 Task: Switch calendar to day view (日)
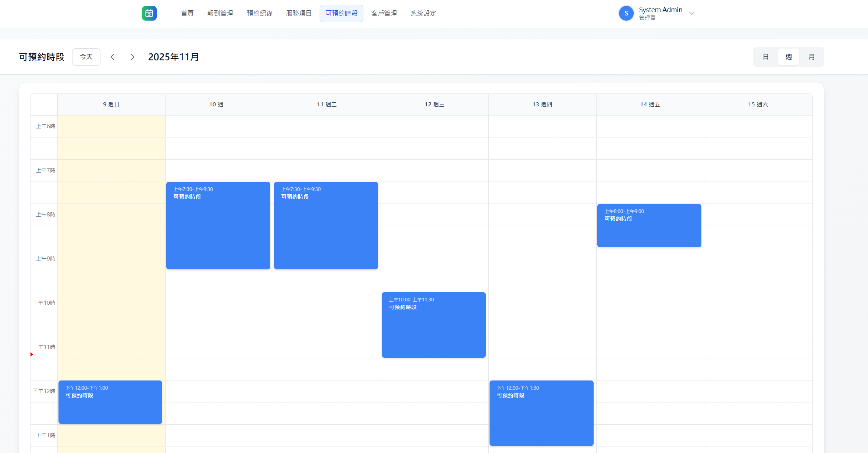tap(766, 57)
